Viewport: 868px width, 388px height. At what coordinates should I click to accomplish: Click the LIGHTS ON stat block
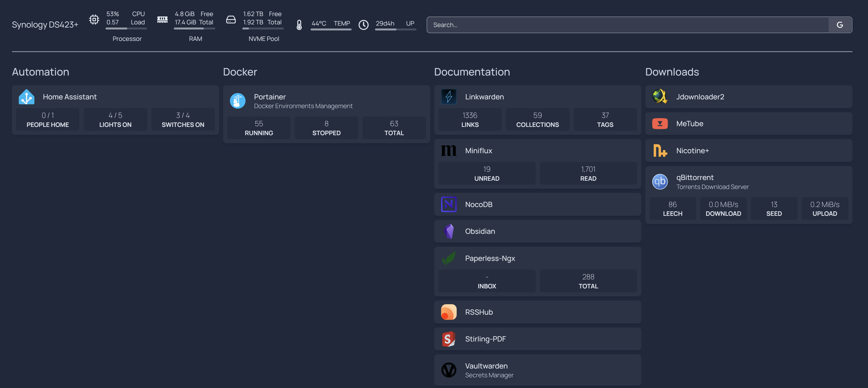(x=115, y=119)
